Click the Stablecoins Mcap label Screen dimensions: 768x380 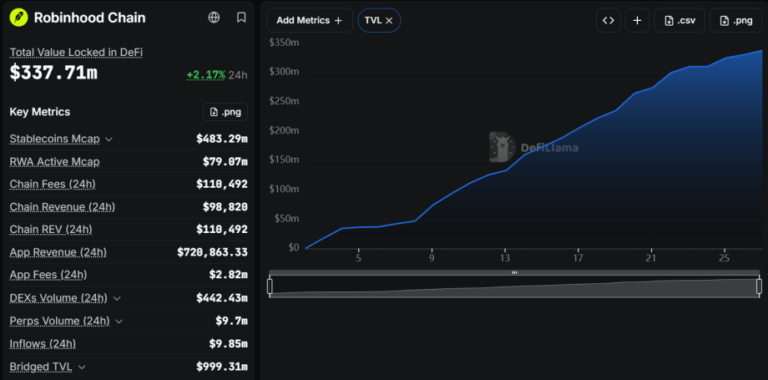click(55, 139)
